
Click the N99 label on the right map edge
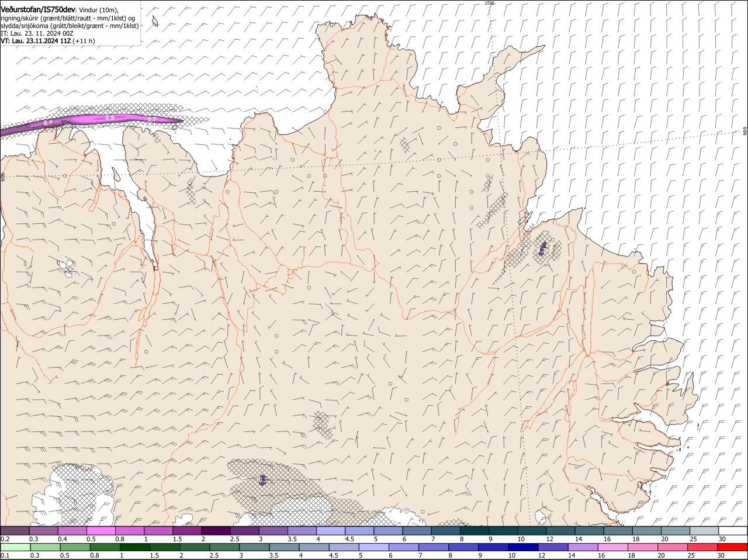pyautogui.click(x=745, y=132)
